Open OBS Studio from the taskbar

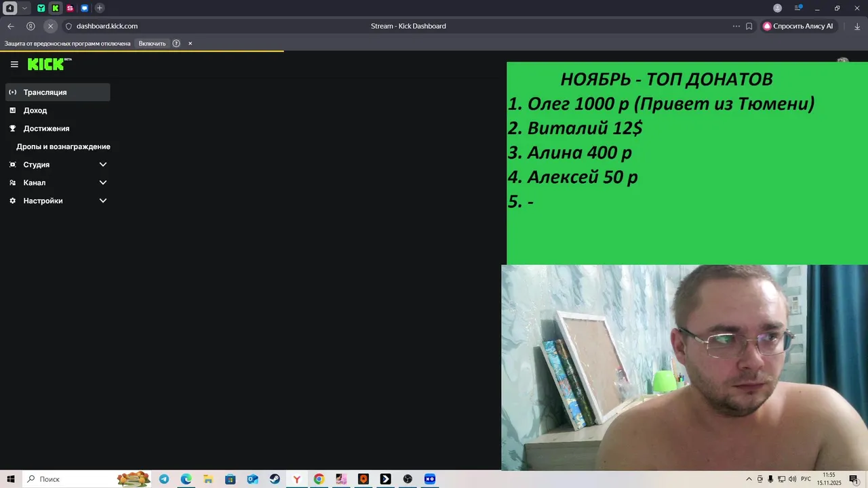[408, 479]
